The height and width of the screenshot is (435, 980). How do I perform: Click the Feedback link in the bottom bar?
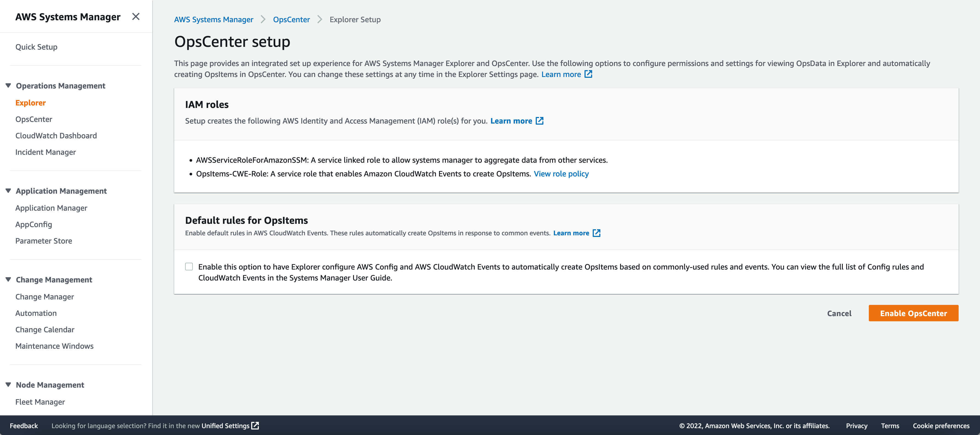click(x=24, y=425)
